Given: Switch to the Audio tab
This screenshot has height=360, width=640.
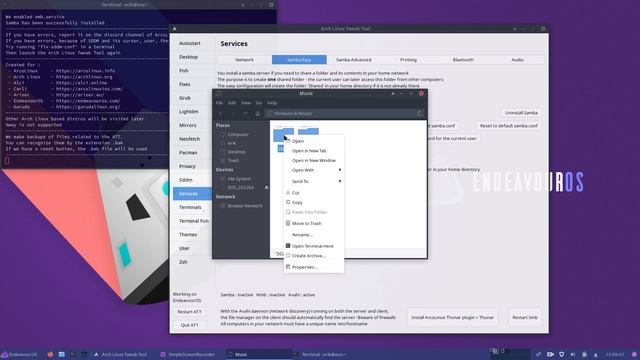Looking at the screenshot, I should coord(517,60).
